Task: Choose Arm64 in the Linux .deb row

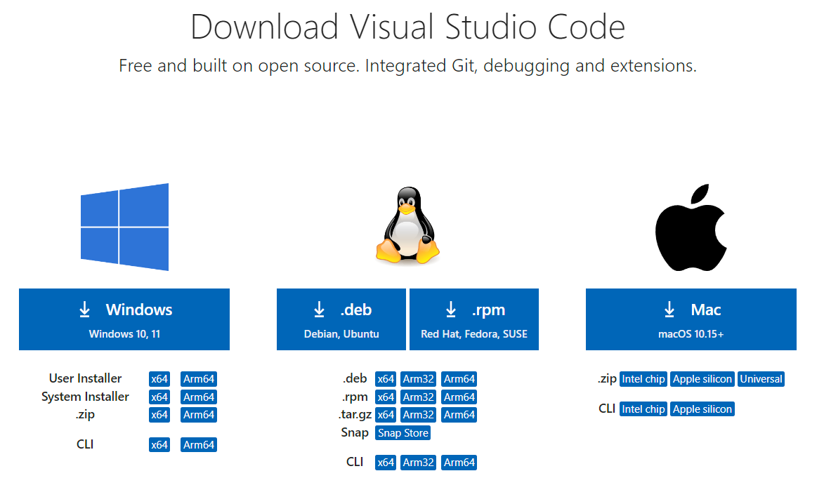Action: (459, 379)
